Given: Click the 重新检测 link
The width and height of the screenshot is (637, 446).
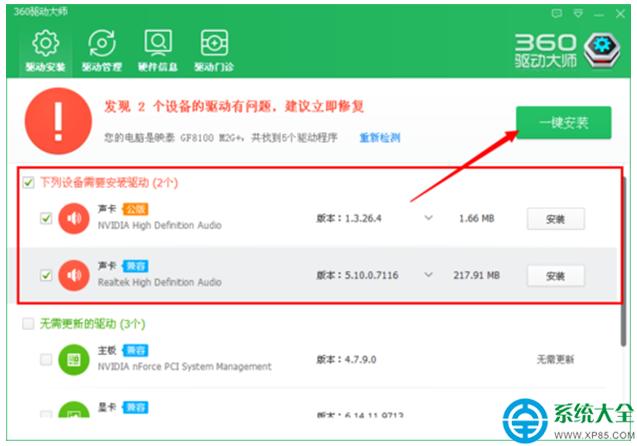Looking at the screenshot, I should click(x=379, y=137).
